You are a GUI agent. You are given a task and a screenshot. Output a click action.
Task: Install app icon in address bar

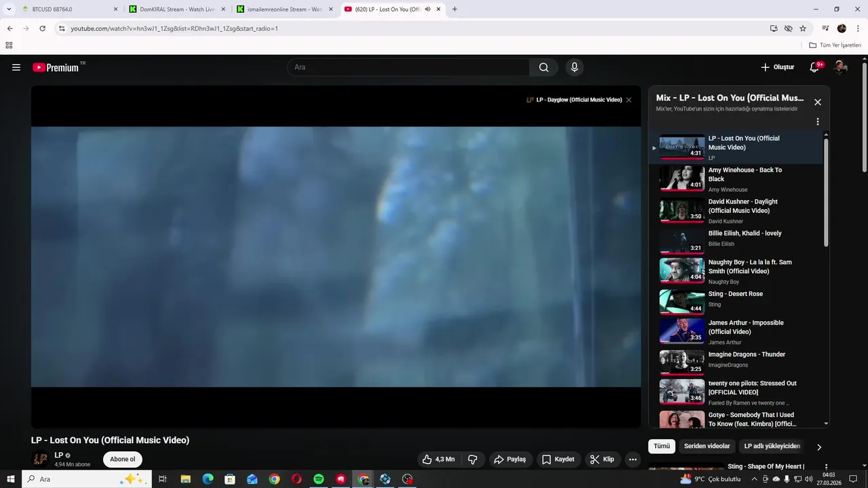(x=774, y=28)
